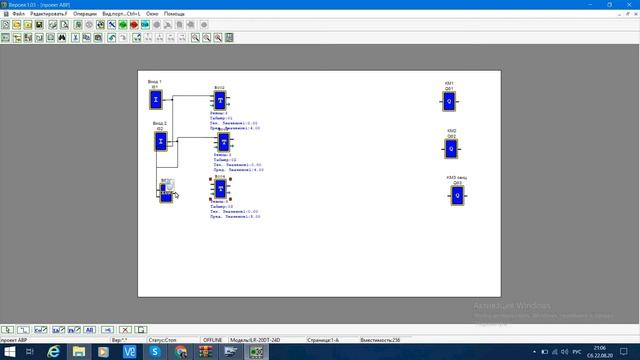Click the yellow Open folder icon
Viewport: 640px width, 360px height.
point(16,25)
